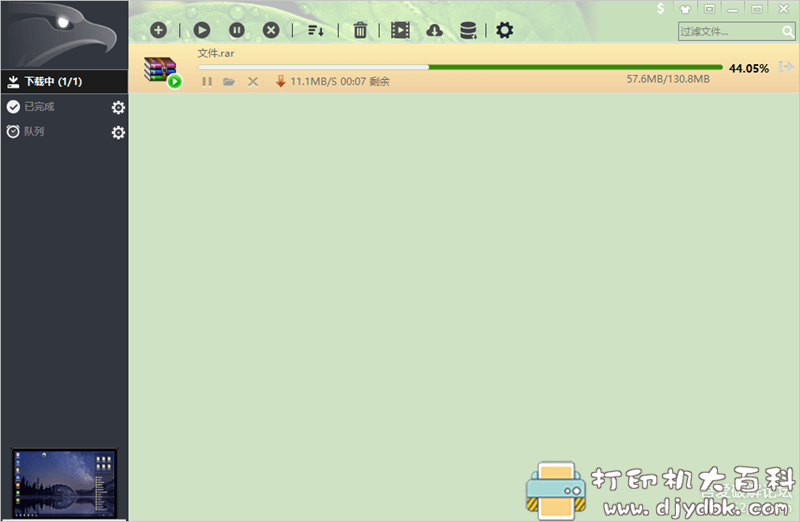Open the folder of 文件.rar
This screenshot has width=800, height=522.
(x=229, y=82)
